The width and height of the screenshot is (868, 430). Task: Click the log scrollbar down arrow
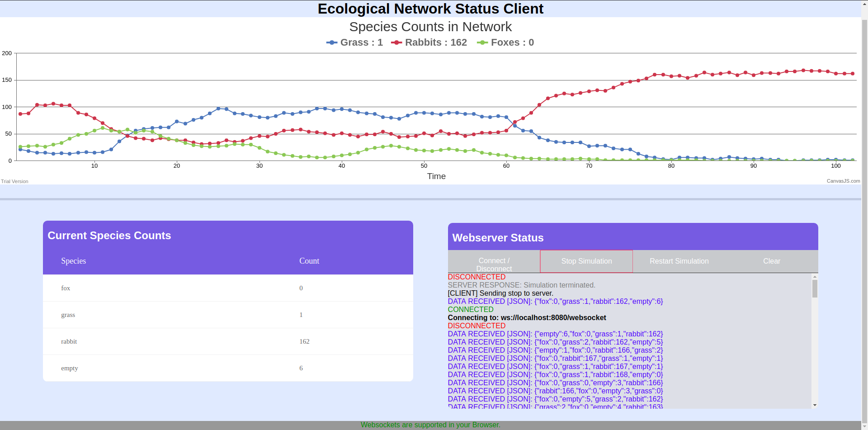click(x=815, y=405)
